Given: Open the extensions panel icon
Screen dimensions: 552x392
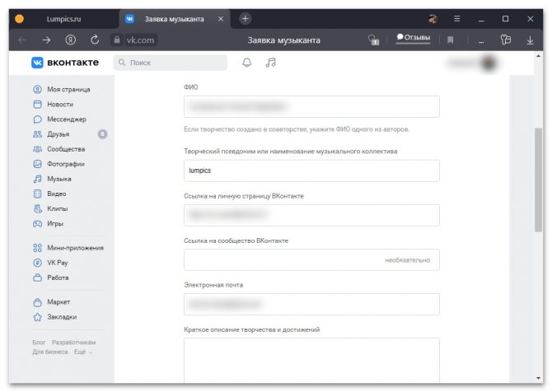Looking at the screenshot, I should point(506,40).
